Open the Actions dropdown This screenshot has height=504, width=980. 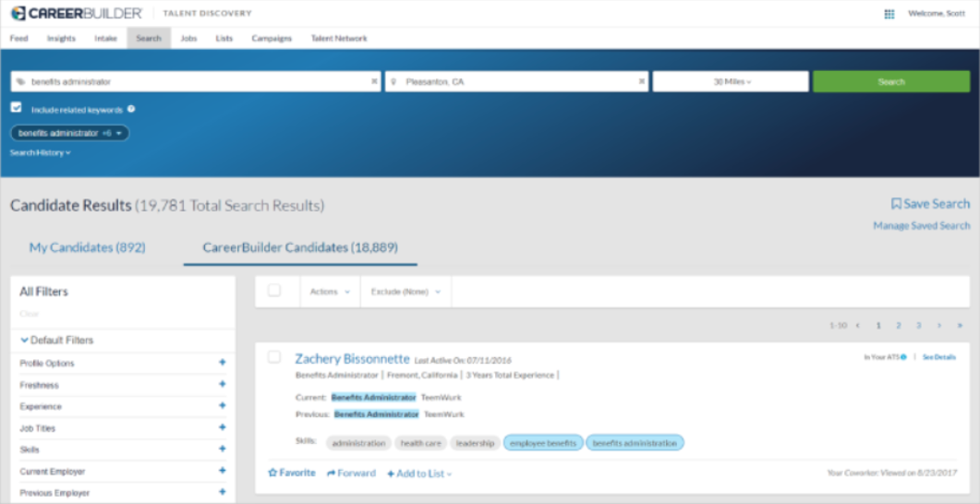pyautogui.click(x=330, y=292)
